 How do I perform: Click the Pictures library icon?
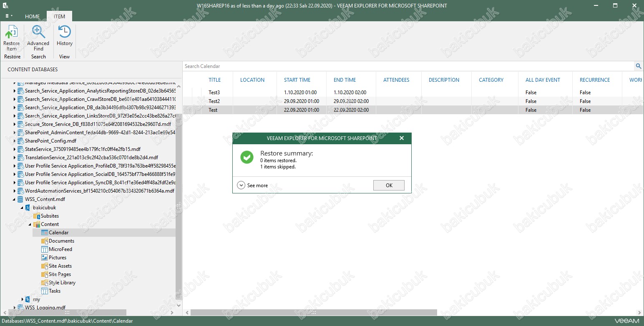(45, 258)
